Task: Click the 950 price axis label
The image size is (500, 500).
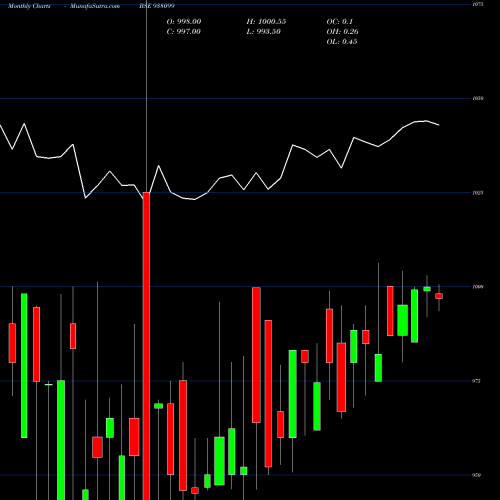Action: point(477,475)
